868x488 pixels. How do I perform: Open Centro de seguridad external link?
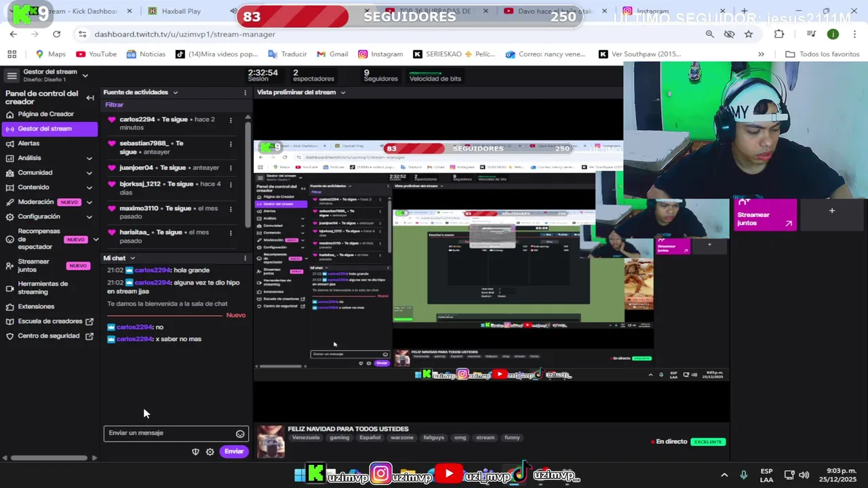[x=49, y=336]
